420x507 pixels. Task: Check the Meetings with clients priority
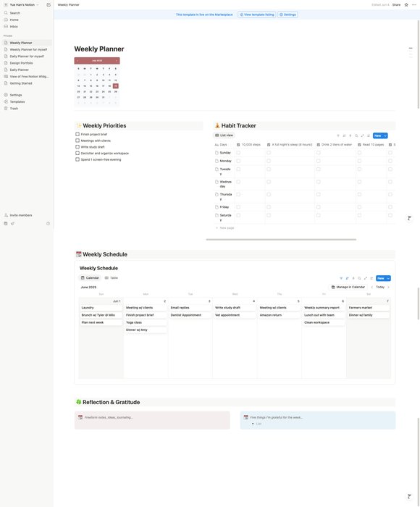coord(77,141)
